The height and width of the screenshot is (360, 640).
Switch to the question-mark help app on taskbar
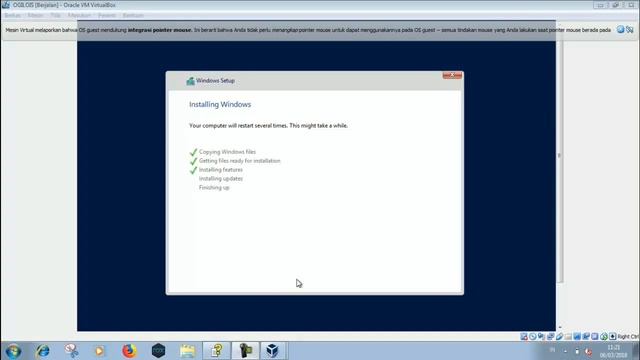[x=217, y=351]
